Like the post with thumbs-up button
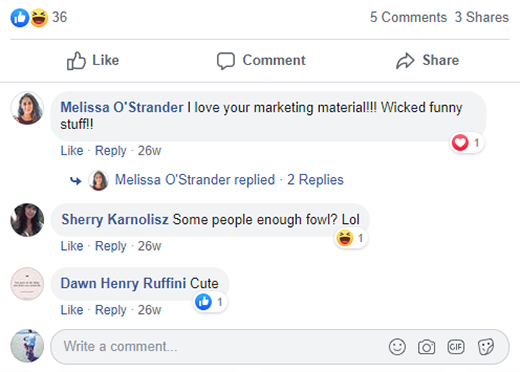Viewport: 520px width, 372px height. 93,60
